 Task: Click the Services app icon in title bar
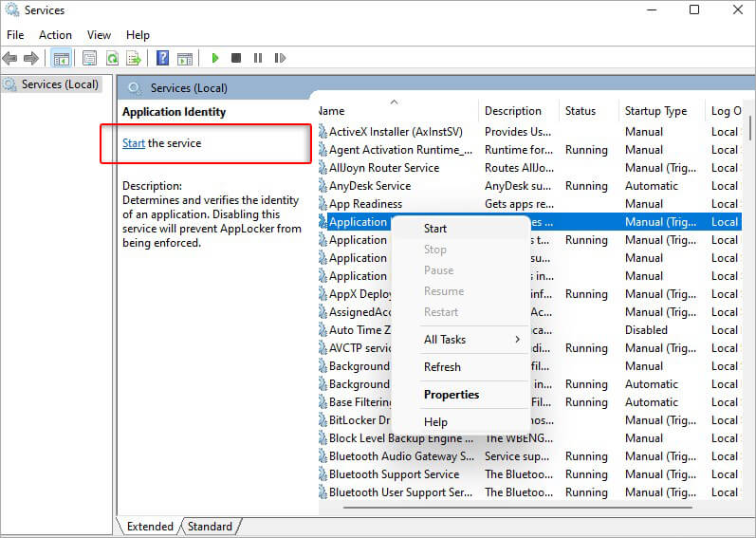[x=11, y=10]
